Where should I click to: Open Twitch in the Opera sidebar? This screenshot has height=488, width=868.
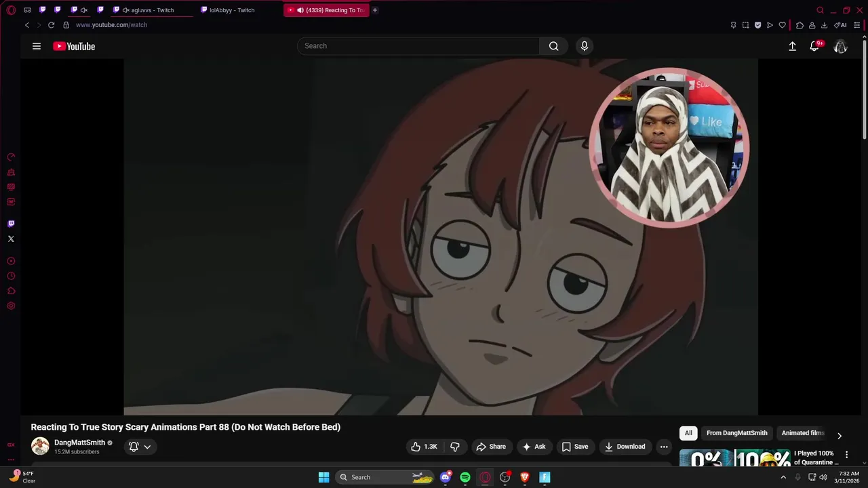pyautogui.click(x=11, y=224)
